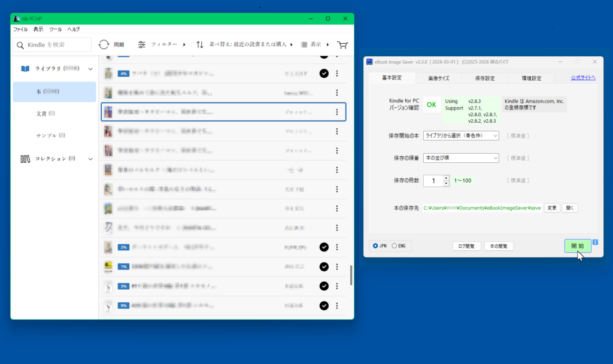The height and width of the screenshot is (364, 613).
Task: Collapse the ライブラリ section chevron
Action: pyautogui.click(x=90, y=69)
